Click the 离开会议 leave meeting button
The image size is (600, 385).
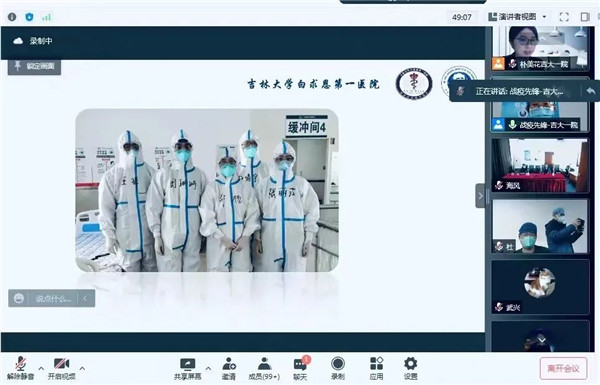click(x=563, y=369)
